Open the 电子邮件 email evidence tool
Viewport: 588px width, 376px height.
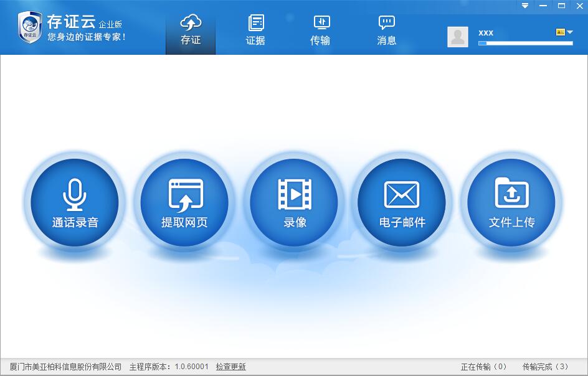[x=402, y=203]
